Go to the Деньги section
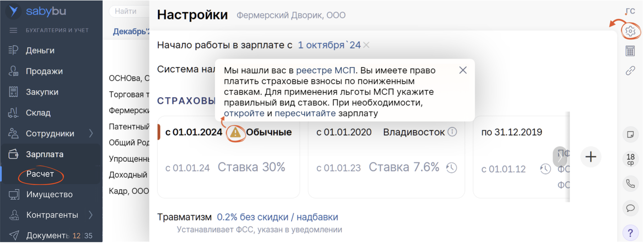The height and width of the screenshot is (243, 644). click(x=40, y=50)
